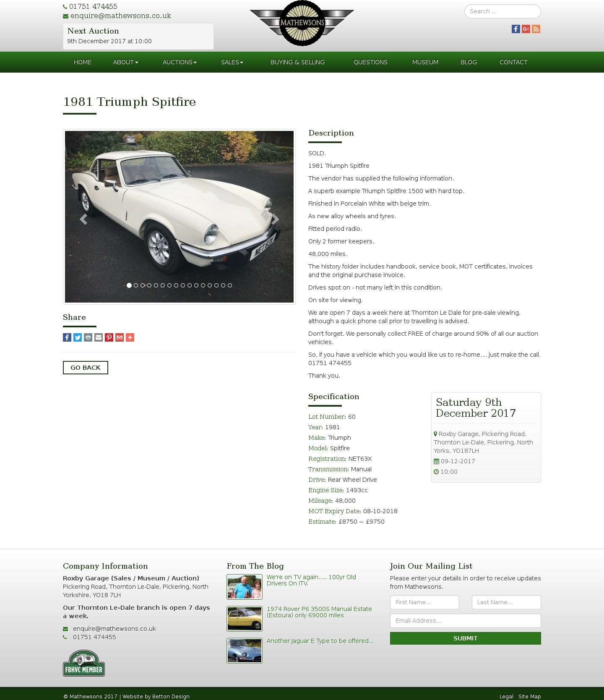Go to Buying & Selling page
This screenshot has width=604, height=700.
point(297,62)
